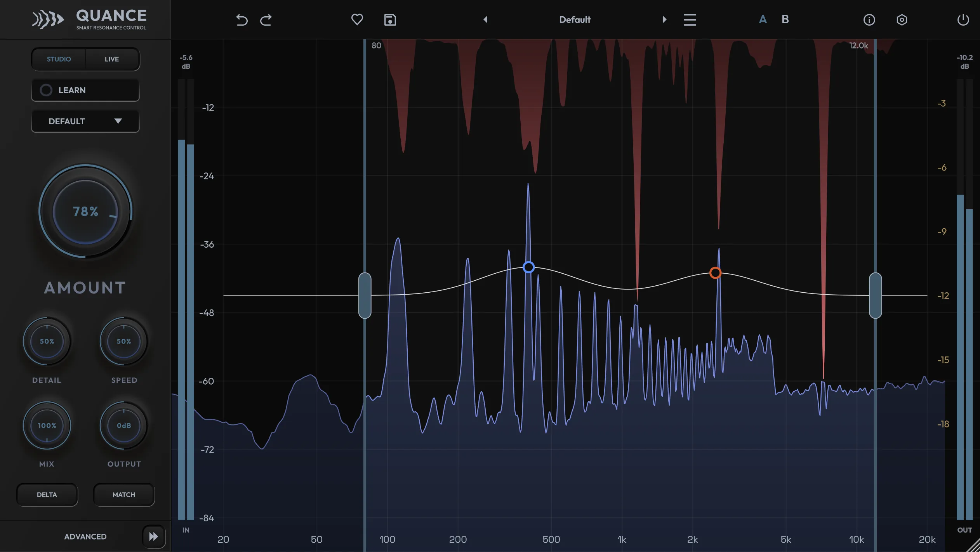Enable Learn mode
The width and height of the screenshot is (980, 552).
[x=85, y=90]
